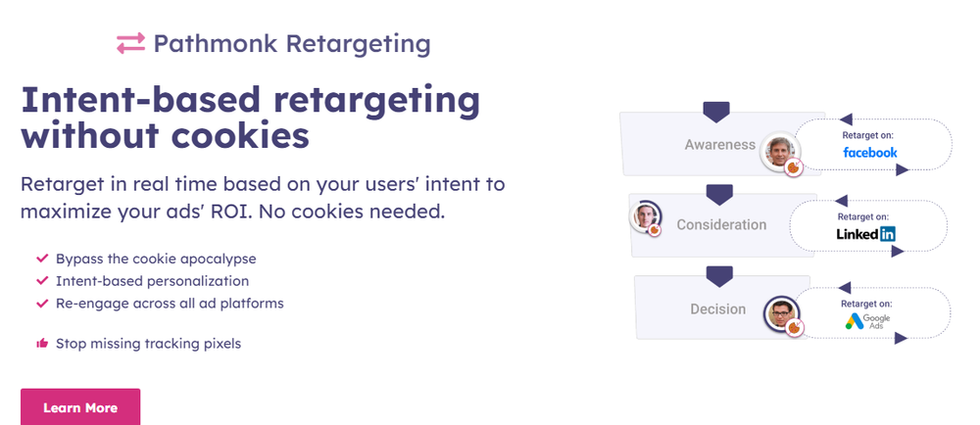Click the LinkedIn logo
The image size is (980, 425).
coord(865,234)
